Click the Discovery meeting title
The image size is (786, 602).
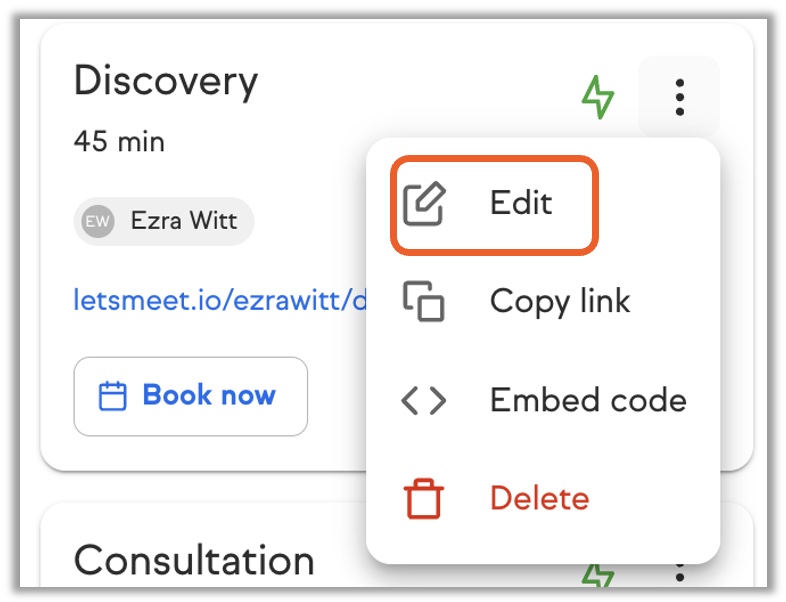(x=166, y=80)
